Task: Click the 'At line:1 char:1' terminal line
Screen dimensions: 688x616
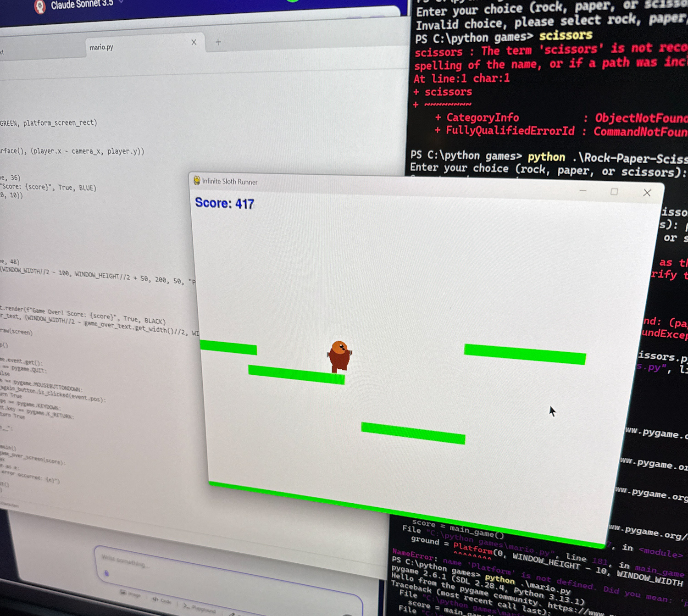Action: tap(461, 78)
